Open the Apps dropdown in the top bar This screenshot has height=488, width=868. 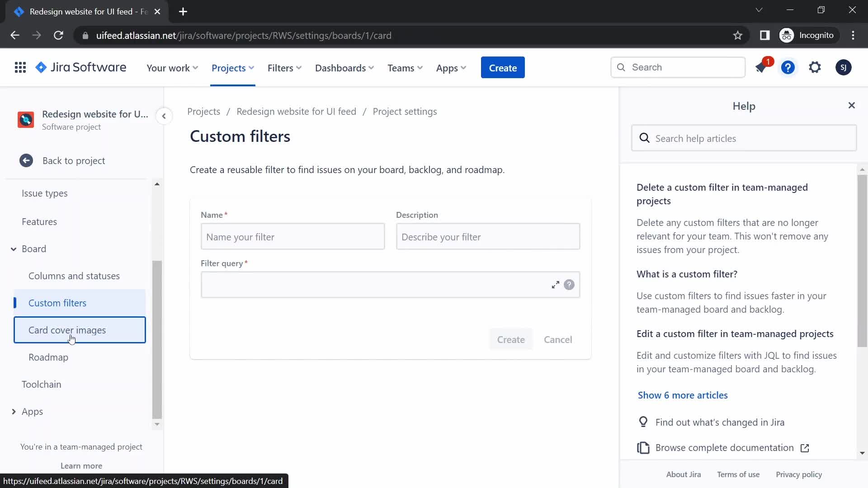[451, 68]
